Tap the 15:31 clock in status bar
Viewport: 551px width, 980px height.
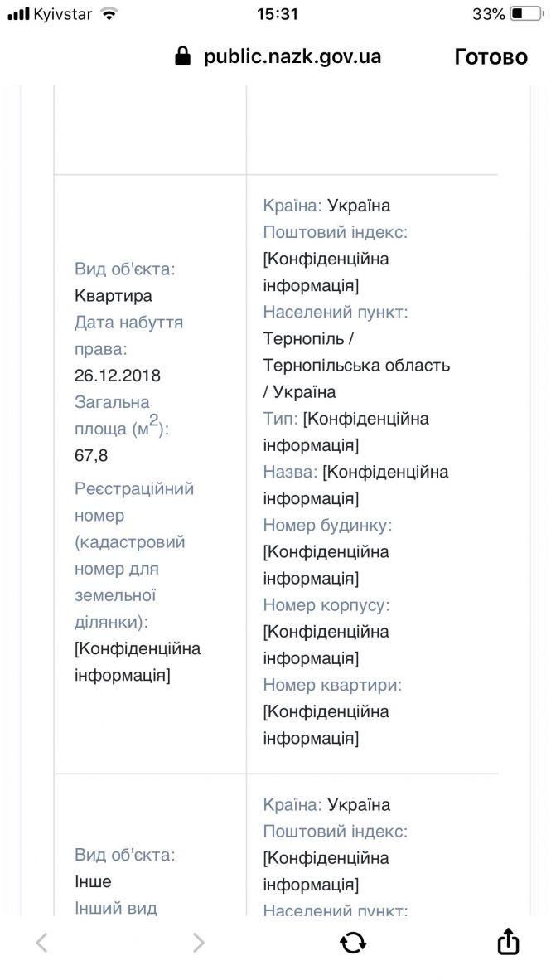click(x=278, y=14)
